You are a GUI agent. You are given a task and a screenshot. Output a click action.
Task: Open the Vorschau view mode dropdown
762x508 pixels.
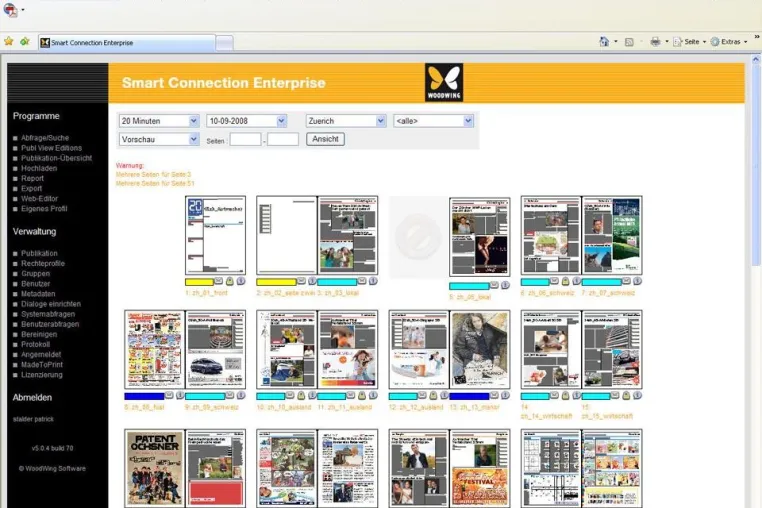(x=159, y=140)
